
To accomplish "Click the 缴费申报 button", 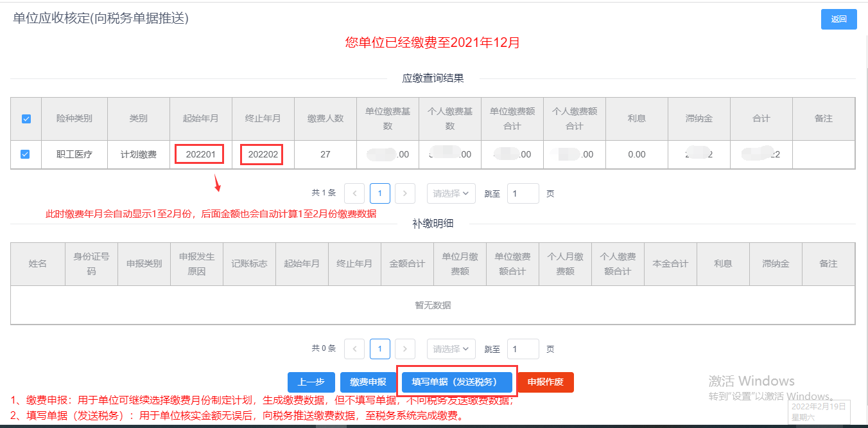I will click(x=368, y=382).
